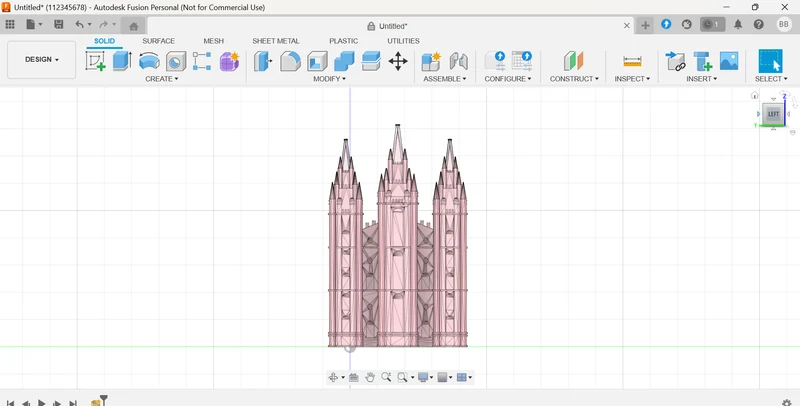Click the job status clock button
The width and height of the screenshot is (800, 406).
[712, 24]
